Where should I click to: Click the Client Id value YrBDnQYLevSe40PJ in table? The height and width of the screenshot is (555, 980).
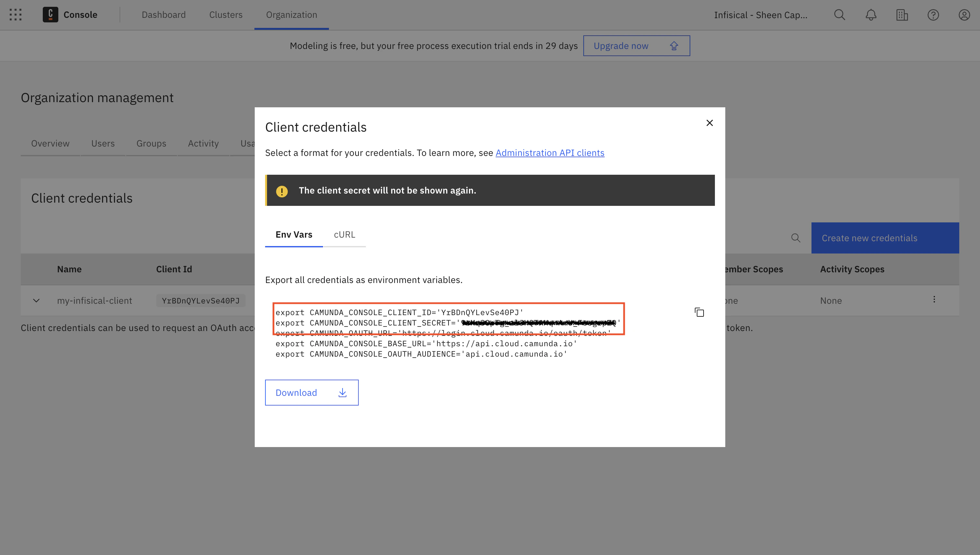(x=201, y=301)
